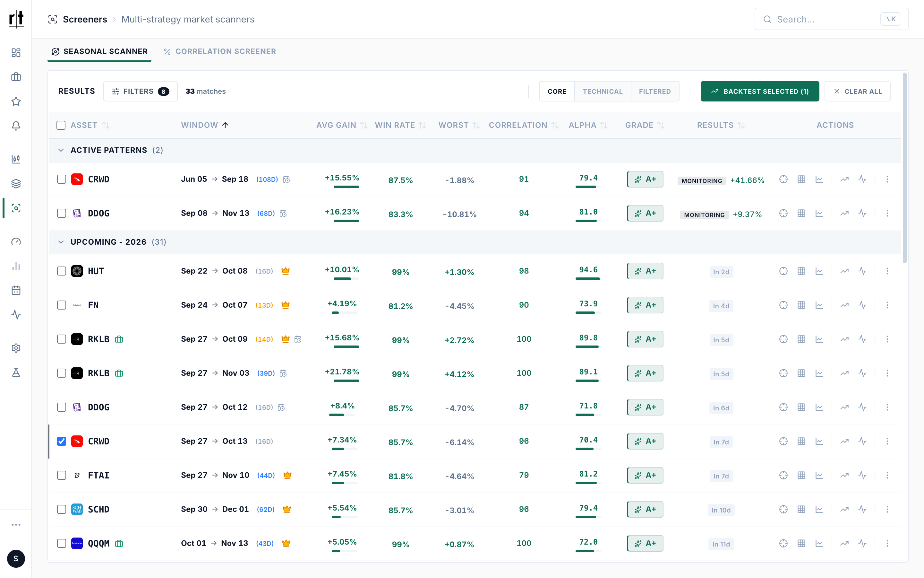This screenshot has height=578, width=924.
Task: Click the trend arrow icon for RKLB Oct 09 row
Action: (x=844, y=339)
